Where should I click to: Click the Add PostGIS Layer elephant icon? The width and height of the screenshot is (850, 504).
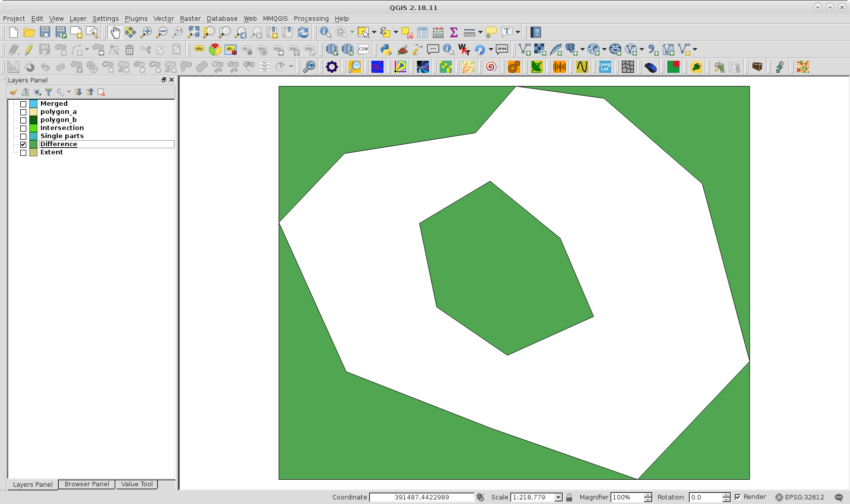572,50
